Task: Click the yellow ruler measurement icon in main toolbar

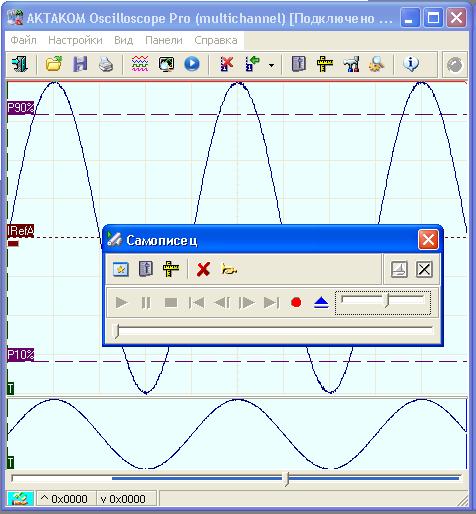Action: coord(325,64)
